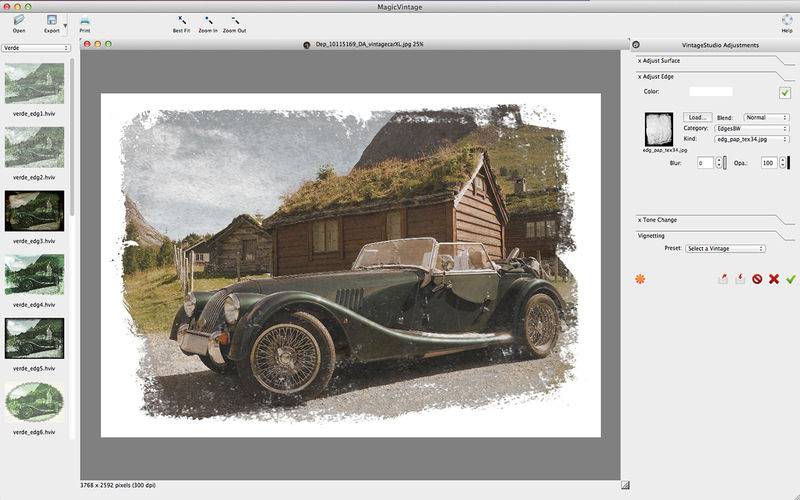800x500 pixels.
Task: Click the Blur value input field
Action: (705, 163)
